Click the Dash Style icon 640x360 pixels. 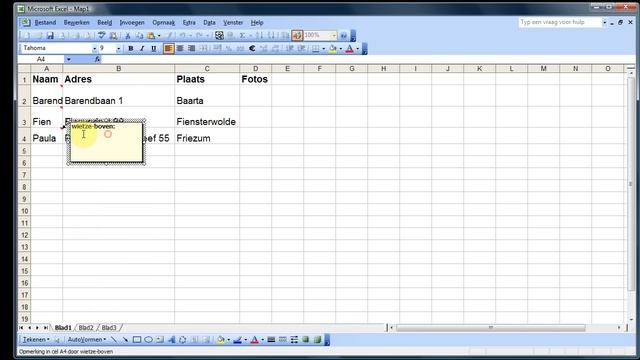282,340
